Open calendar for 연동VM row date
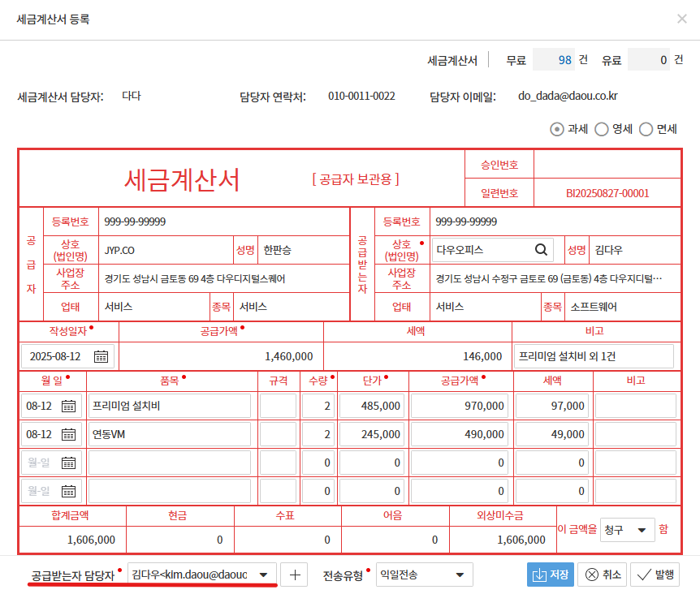The image size is (700, 594). (69, 435)
